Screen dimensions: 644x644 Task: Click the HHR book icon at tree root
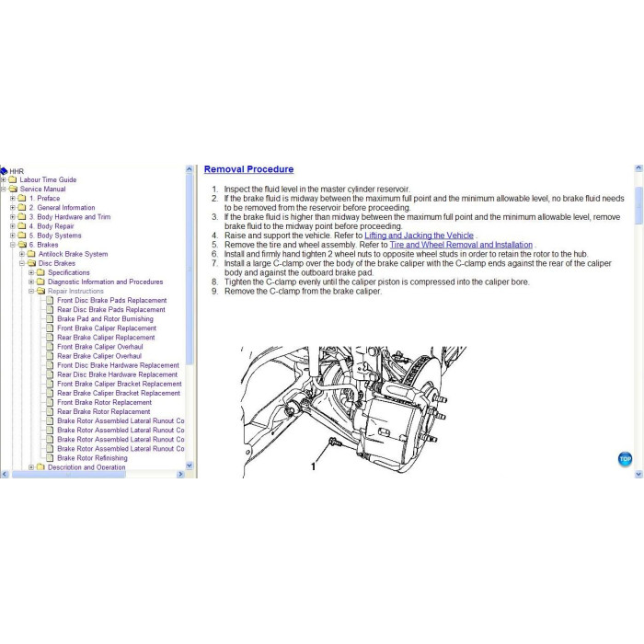click(x=4, y=171)
